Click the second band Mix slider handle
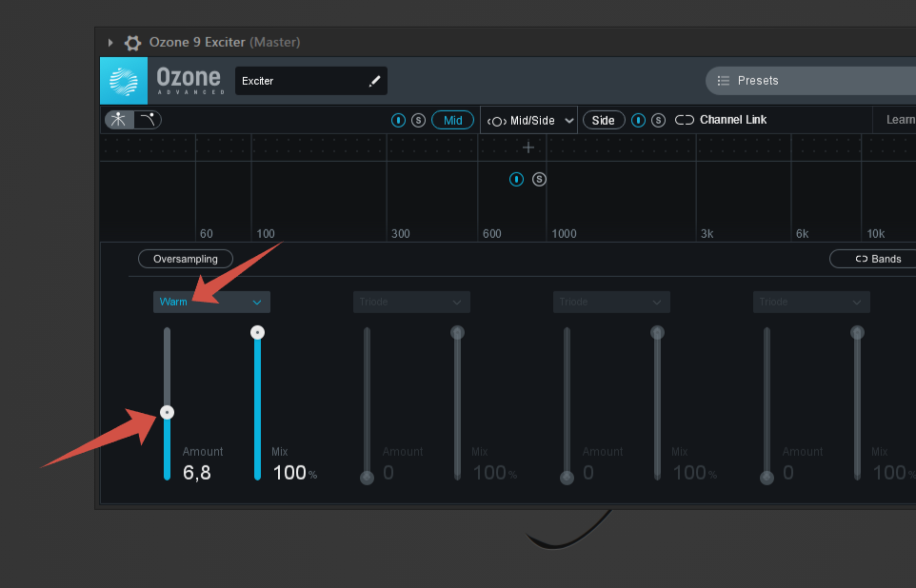This screenshot has width=916, height=588. [457, 333]
